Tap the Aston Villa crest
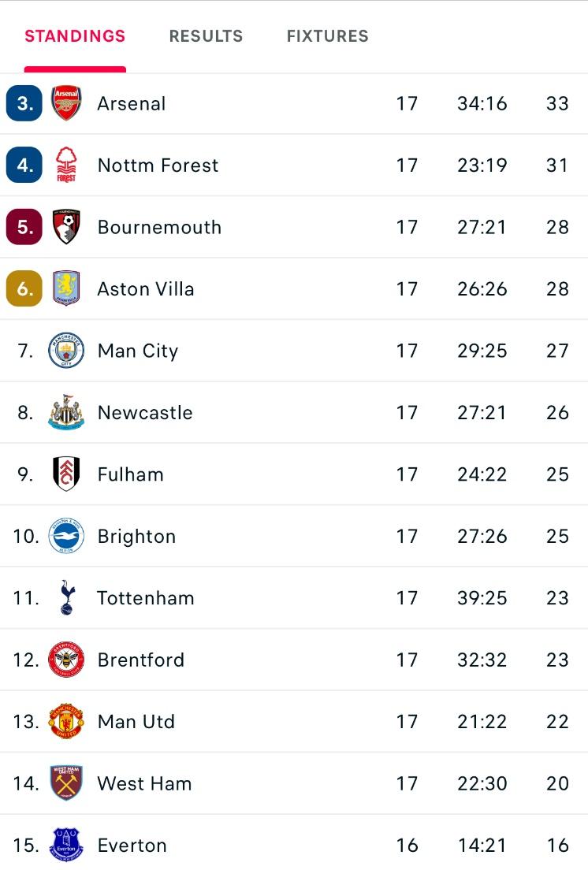This screenshot has height=870, width=588. (66, 288)
